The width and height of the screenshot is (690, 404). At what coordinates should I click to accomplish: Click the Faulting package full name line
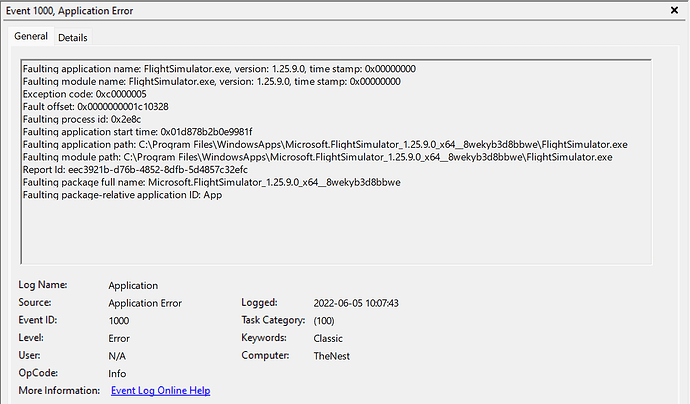point(212,182)
